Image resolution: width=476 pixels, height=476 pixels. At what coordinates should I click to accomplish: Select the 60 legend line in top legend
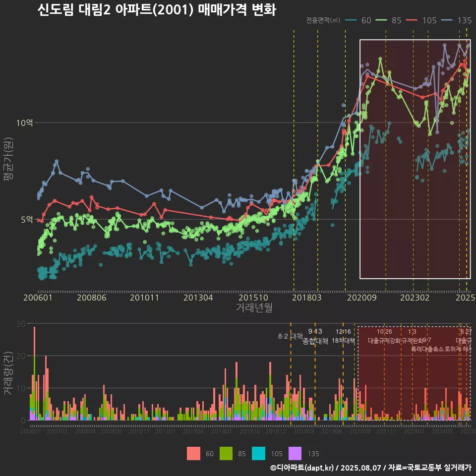coord(351,20)
